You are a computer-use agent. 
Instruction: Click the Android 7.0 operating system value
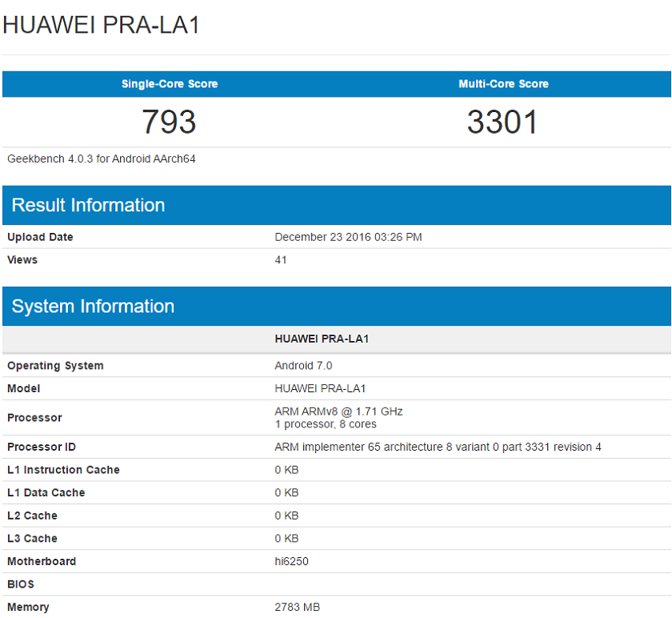[x=303, y=366]
